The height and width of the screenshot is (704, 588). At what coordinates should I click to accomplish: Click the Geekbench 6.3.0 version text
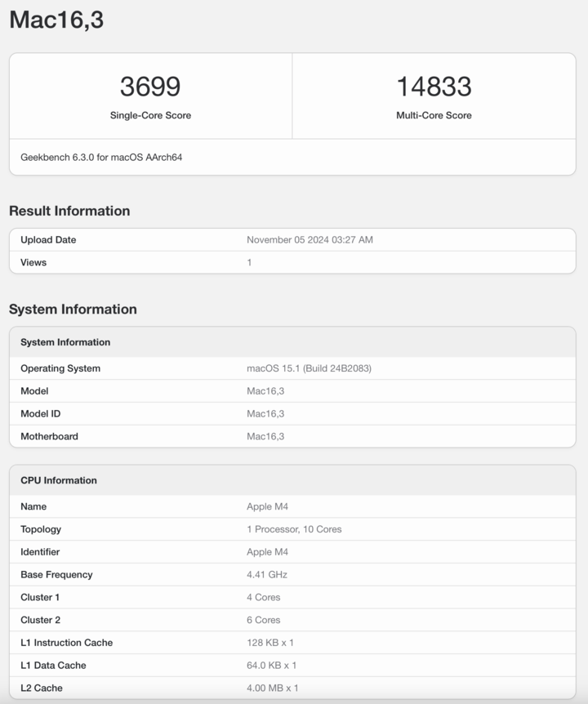101,157
